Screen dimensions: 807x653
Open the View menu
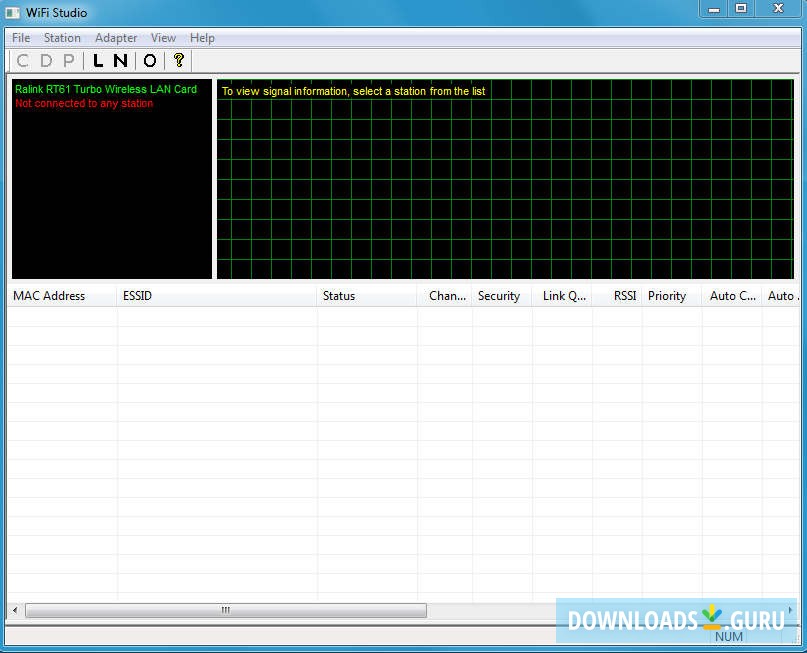[163, 38]
